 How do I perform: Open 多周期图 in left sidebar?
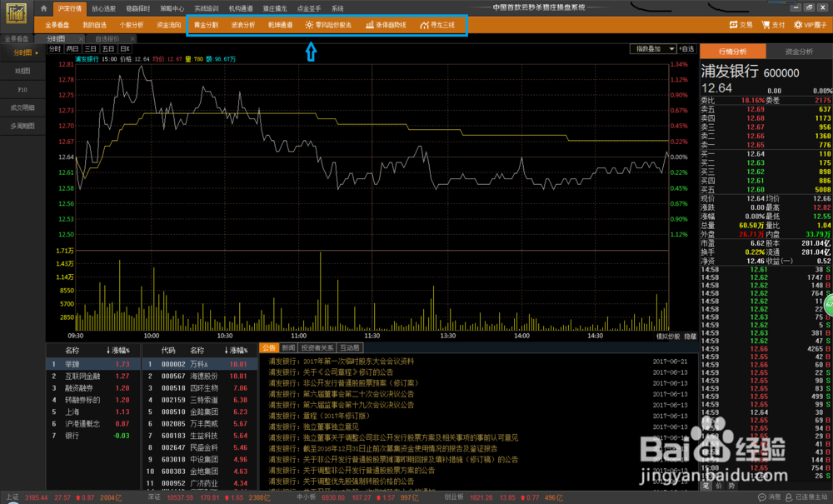[x=22, y=127]
